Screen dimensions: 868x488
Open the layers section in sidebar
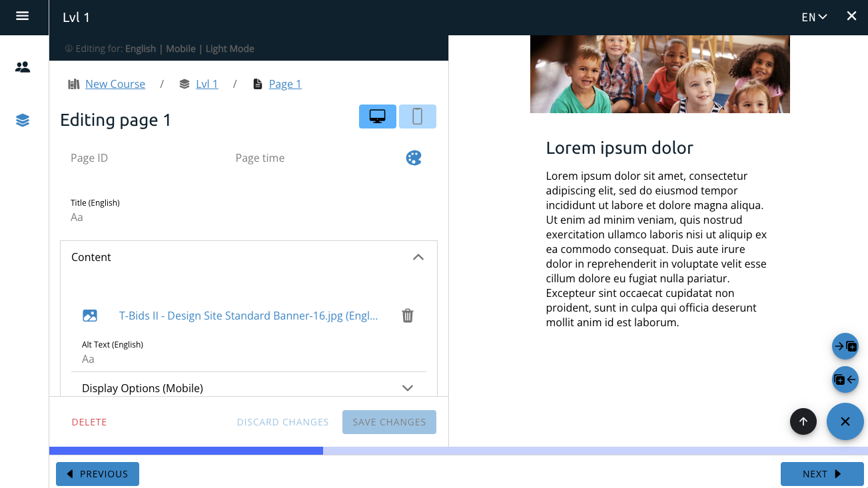tap(23, 121)
